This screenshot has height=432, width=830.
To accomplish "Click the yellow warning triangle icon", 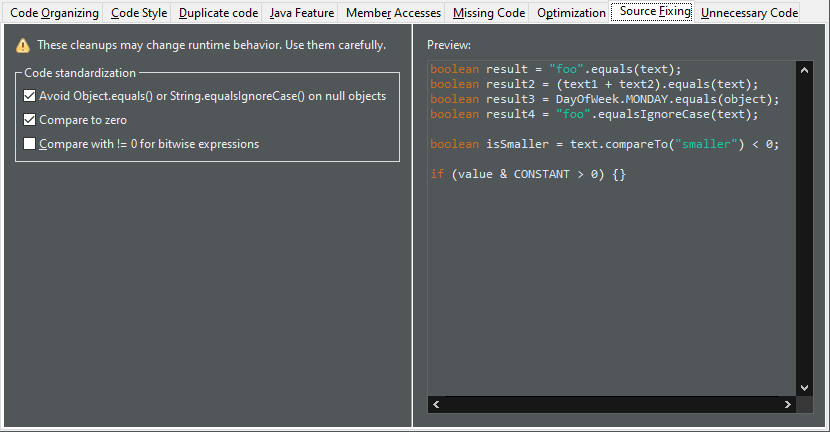I will [x=23, y=46].
